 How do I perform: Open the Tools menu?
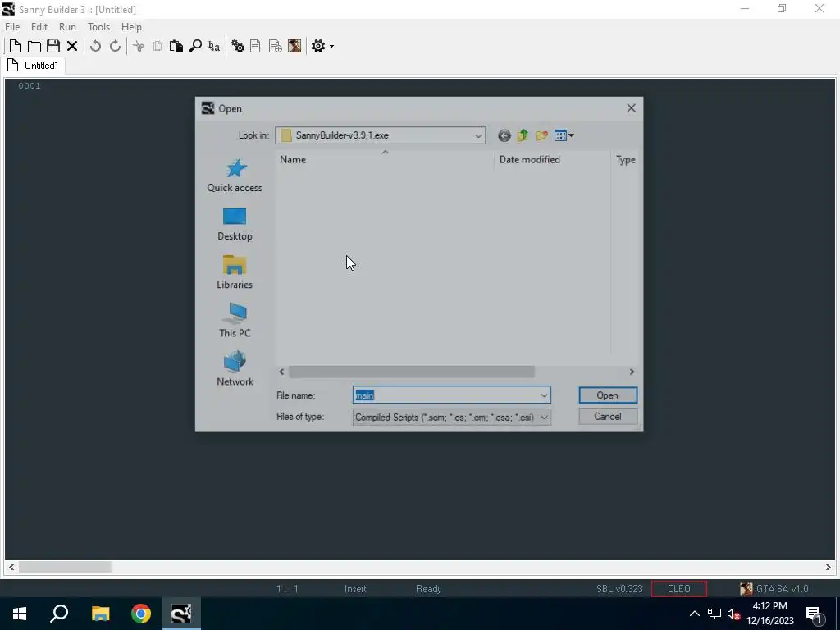pos(98,27)
